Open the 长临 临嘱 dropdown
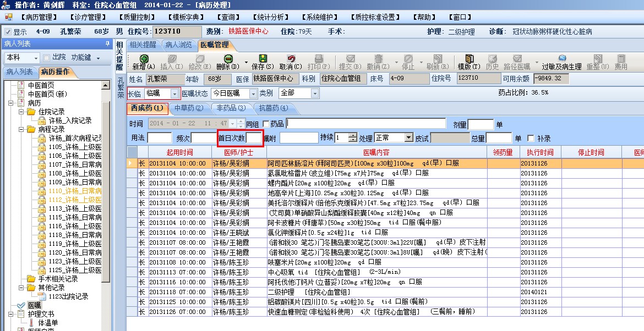Viewport: 644px width, 331px height. click(174, 94)
